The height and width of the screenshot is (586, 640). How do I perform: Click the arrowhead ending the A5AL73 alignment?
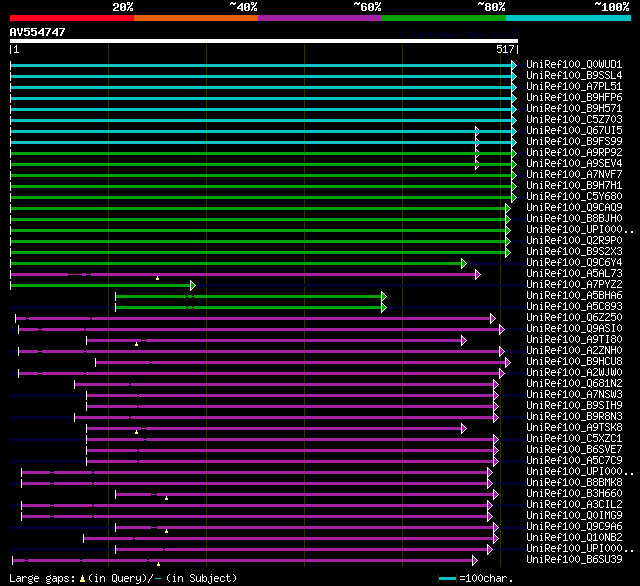click(x=478, y=274)
